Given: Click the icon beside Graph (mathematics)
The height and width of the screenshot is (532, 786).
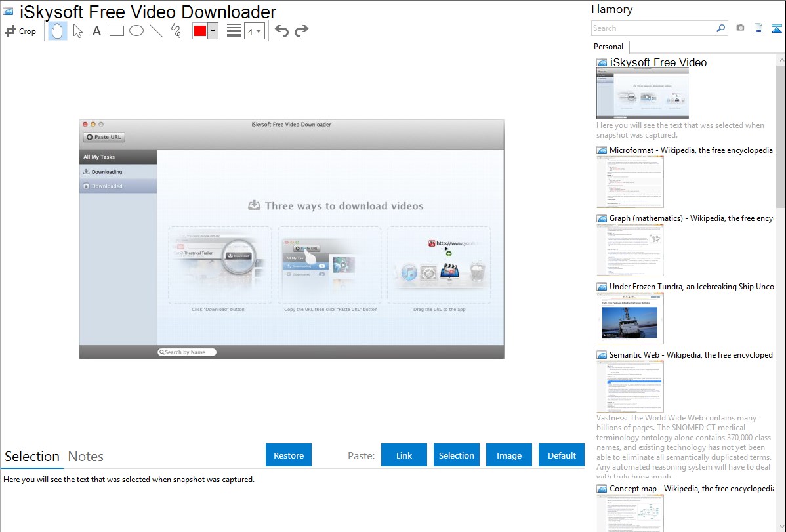Looking at the screenshot, I should [x=602, y=218].
